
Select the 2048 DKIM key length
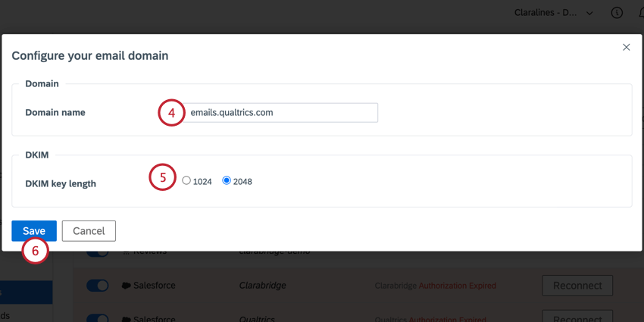click(227, 181)
